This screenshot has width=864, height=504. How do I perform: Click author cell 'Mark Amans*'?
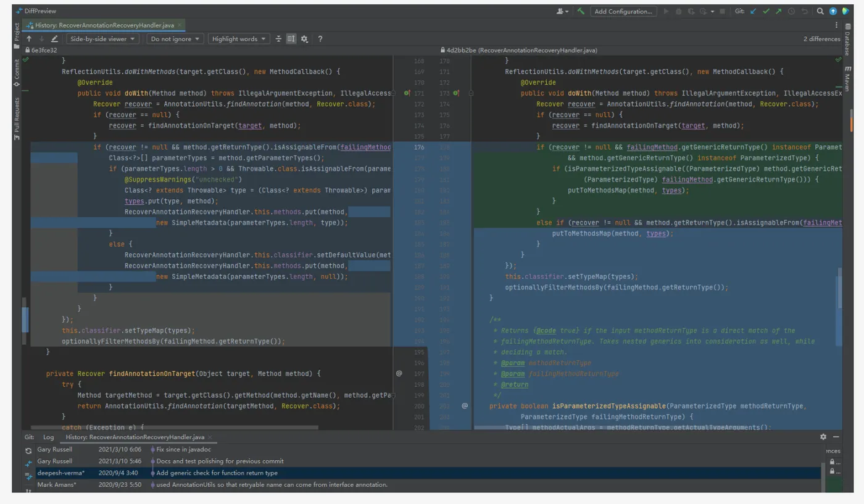[57, 485]
